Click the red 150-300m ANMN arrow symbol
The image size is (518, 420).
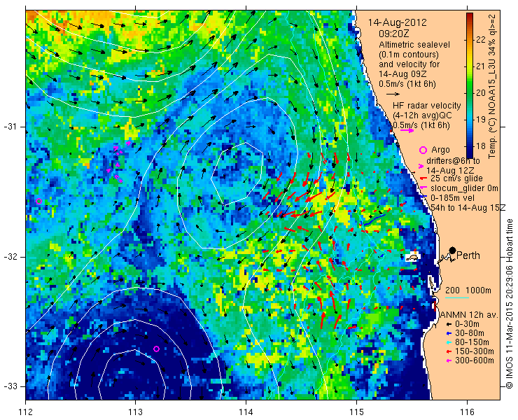(x=449, y=351)
